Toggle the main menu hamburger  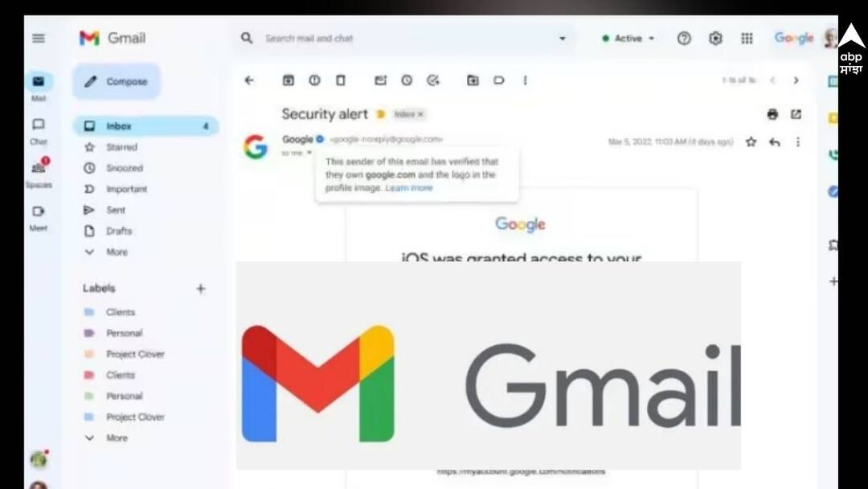tap(39, 39)
